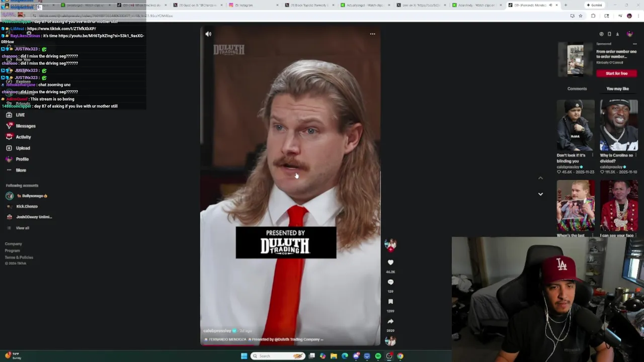644x362 pixels.
Task: Mute the TikTok video sound
Action: click(208, 34)
